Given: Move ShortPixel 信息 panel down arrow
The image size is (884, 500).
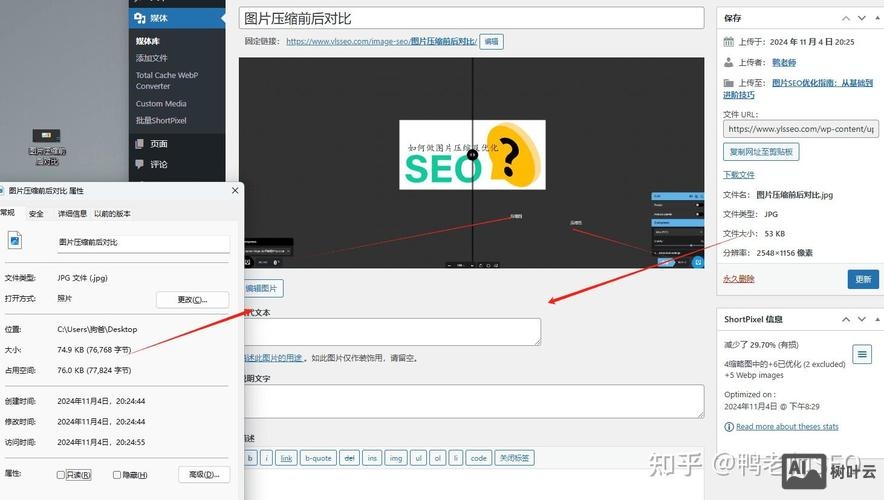Looking at the screenshot, I should (x=861, y=319).
